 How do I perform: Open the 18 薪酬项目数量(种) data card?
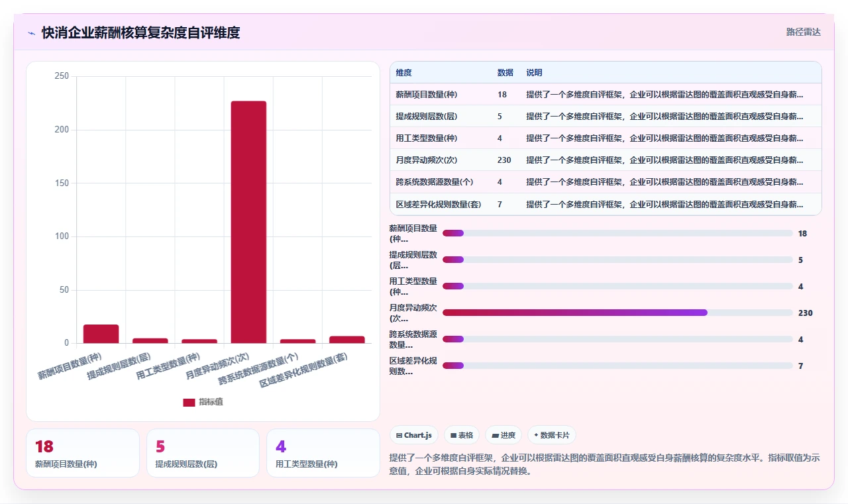[x=83, y=453]
